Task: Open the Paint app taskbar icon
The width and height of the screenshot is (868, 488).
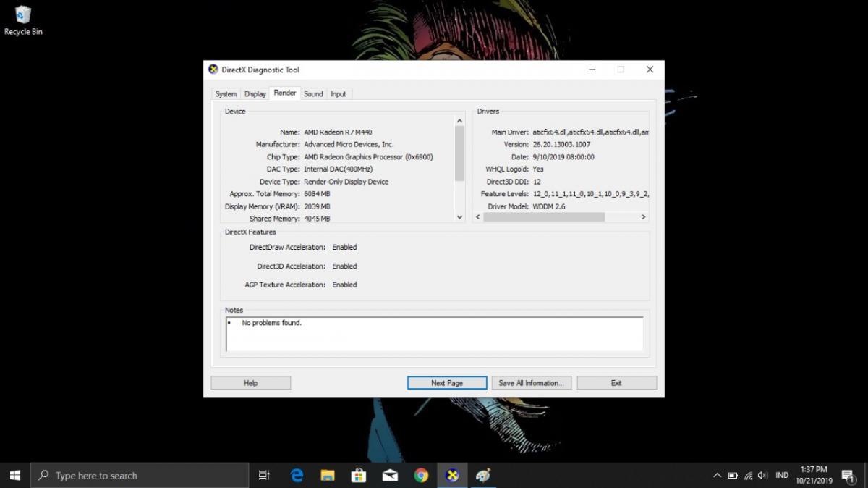Action: pos(482,475)
